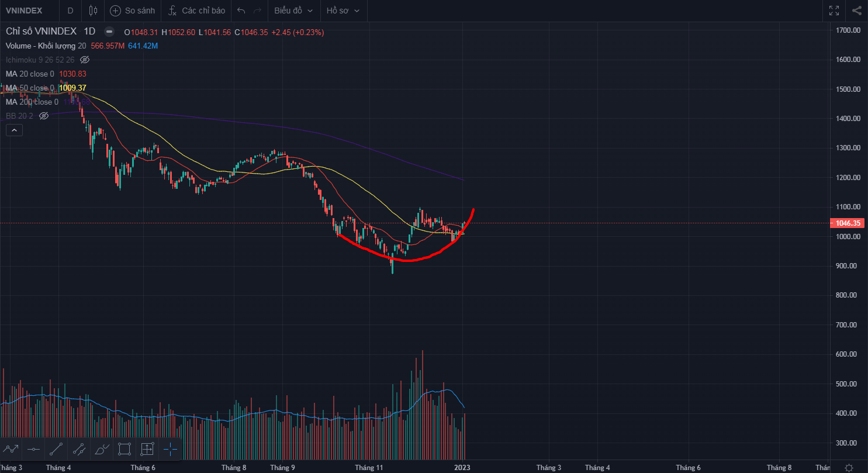Select the brush drawing tool
This screenshot has height=473, width=868.
point(101,449)
